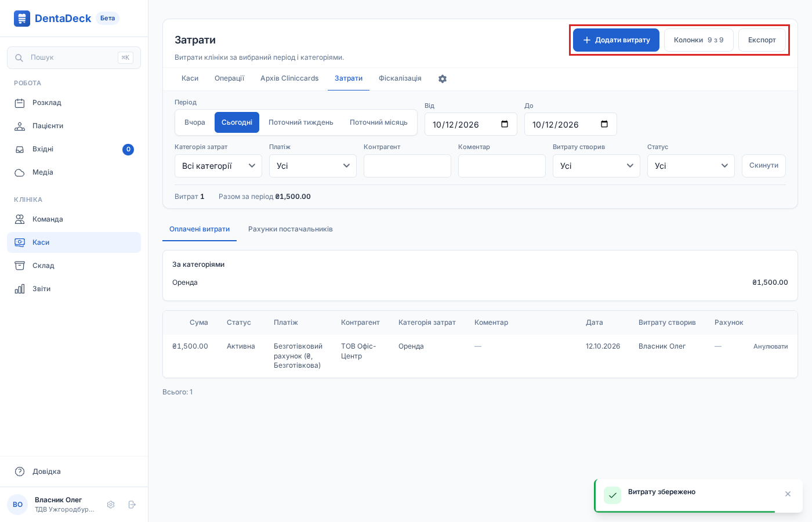Open the Склад section
The width and height of the screenshot is (812, 522).
[x=74, y=266]
